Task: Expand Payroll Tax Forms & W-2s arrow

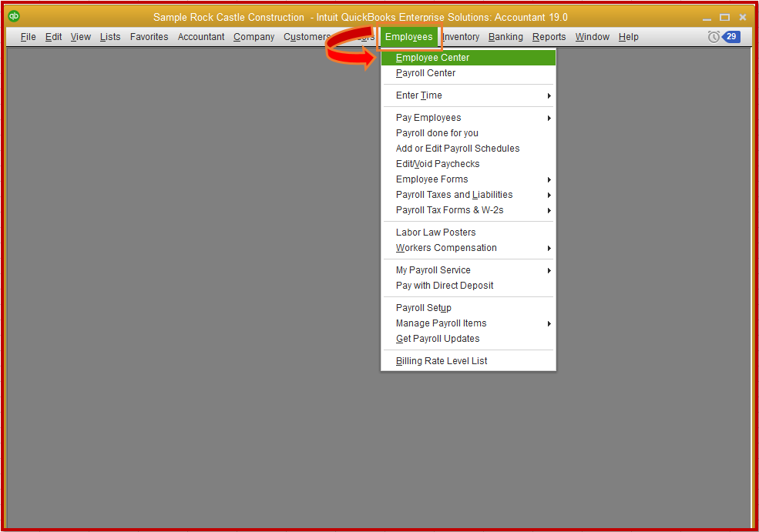Action: (x=549, y=211)
